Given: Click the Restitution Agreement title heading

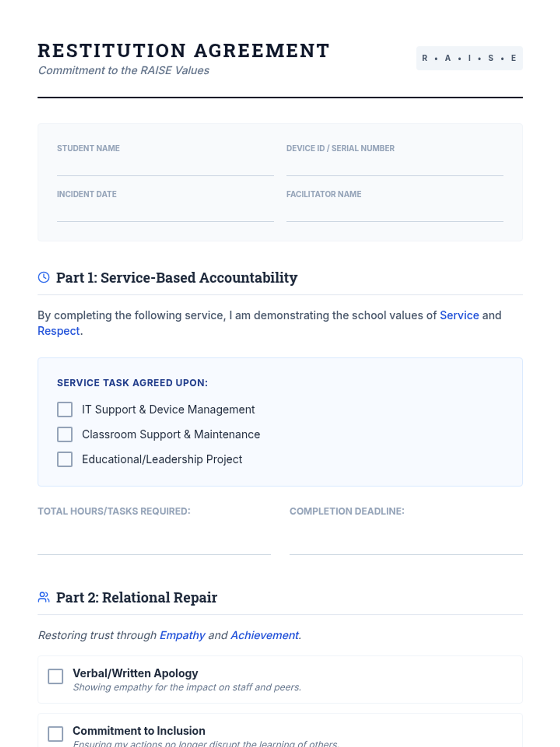Looking at the screenshot, I should tap(183, 50).
